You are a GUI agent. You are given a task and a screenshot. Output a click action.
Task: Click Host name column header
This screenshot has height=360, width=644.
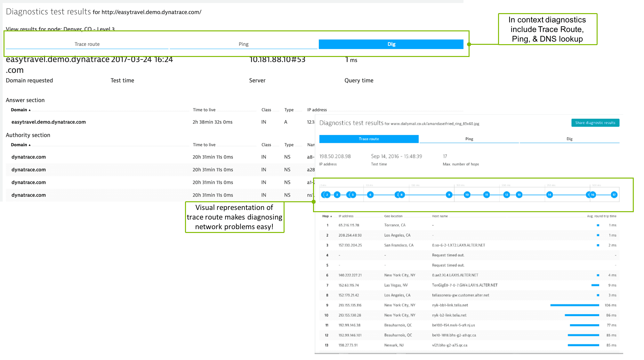click(440, 216)
